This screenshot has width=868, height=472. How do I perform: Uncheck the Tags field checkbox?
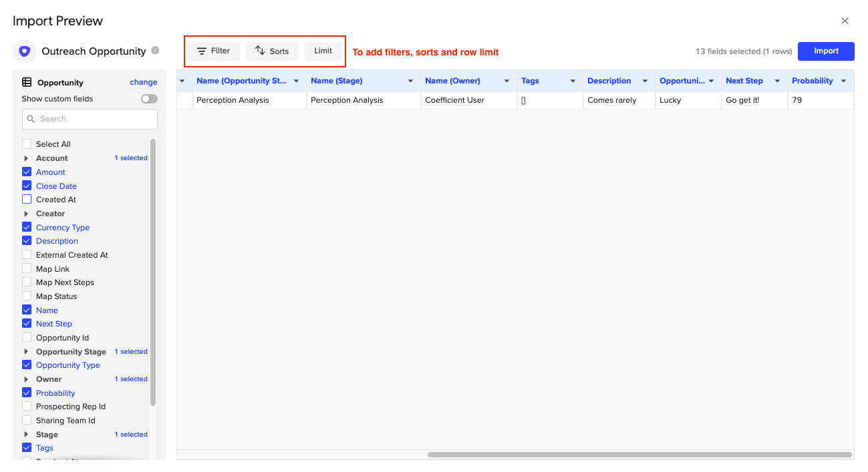pyautogui.click(x=27, y=447)
